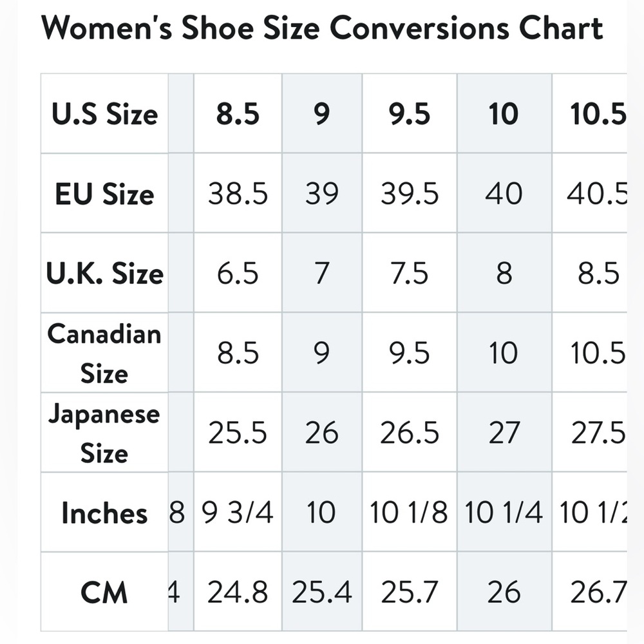Viewport: 644px width, 644px height.
Task: Click the chart title heading
Action: [322, 28]
